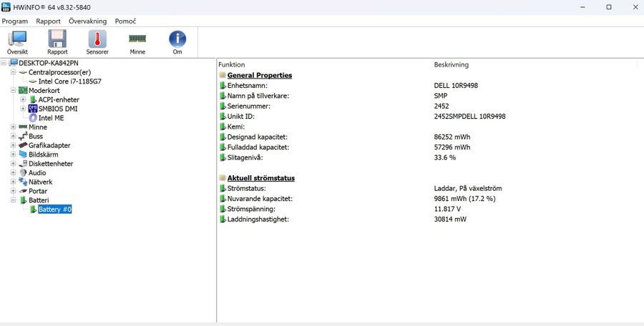Select Intel Core i7-1185G7 processor entry
Screen dimensions: 644x326
pos(69,81)
